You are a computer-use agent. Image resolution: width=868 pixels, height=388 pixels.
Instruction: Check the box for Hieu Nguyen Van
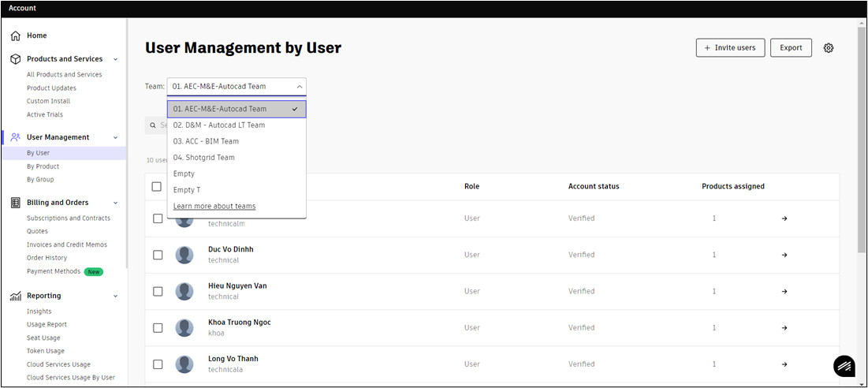(158, 291)
